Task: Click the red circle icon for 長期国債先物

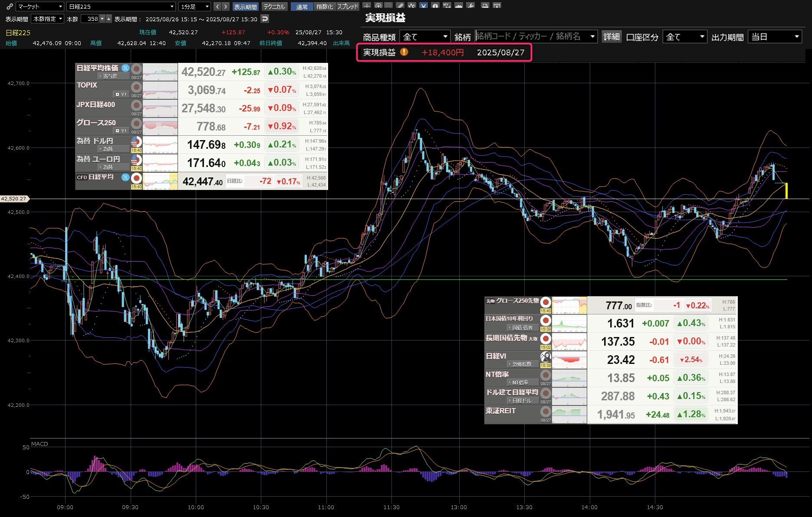Action: (x=546, y=339)
